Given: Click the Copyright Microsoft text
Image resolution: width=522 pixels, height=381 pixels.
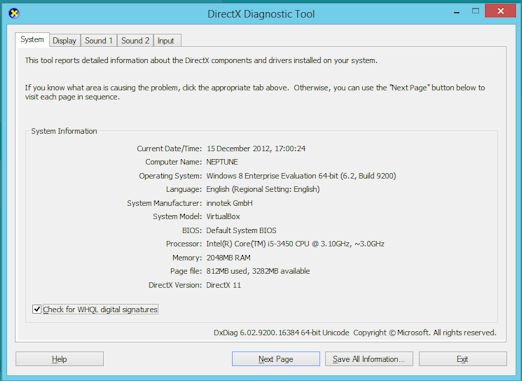Looking at the screenshot, I should tap(425, 333).
